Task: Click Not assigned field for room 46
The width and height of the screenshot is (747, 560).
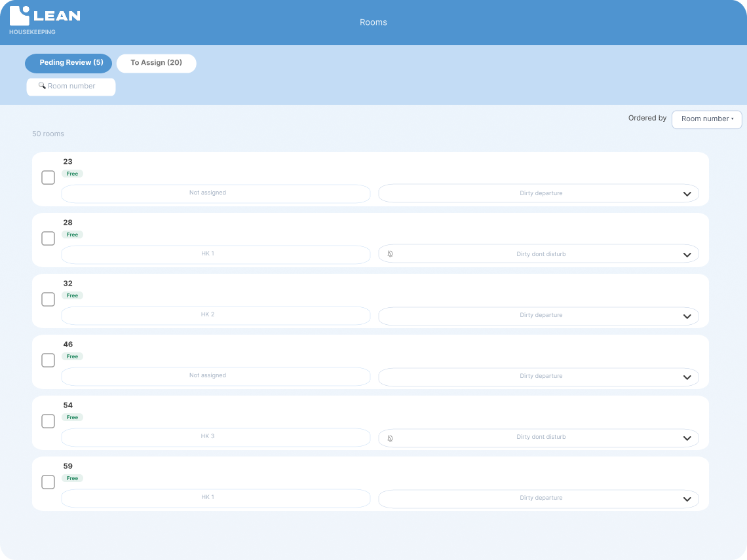Action: coord(216,376)
